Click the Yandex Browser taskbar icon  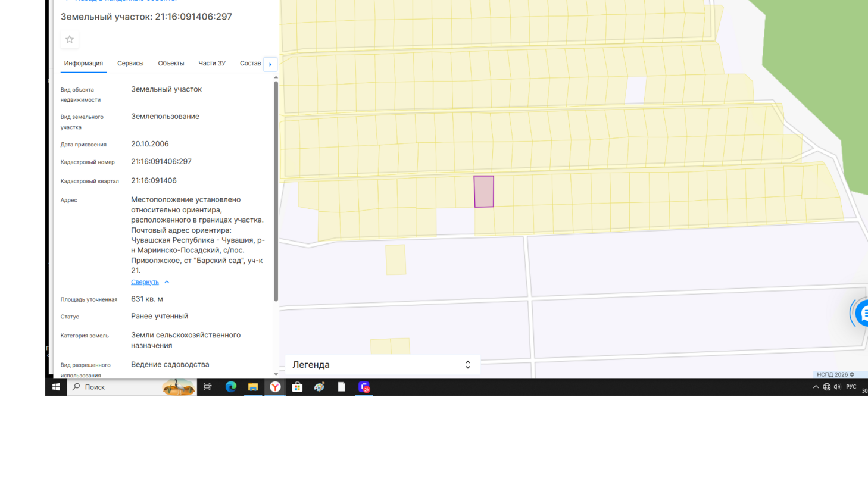[x=275, y=387]
